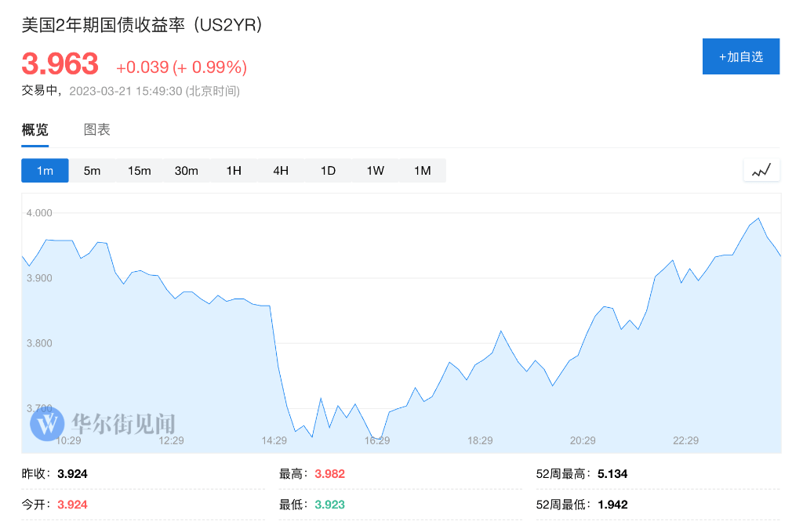Switch to the 1D interval
The width and height of the screenshot is (803, 532).
pyautogui.click(x=328, y=170)
